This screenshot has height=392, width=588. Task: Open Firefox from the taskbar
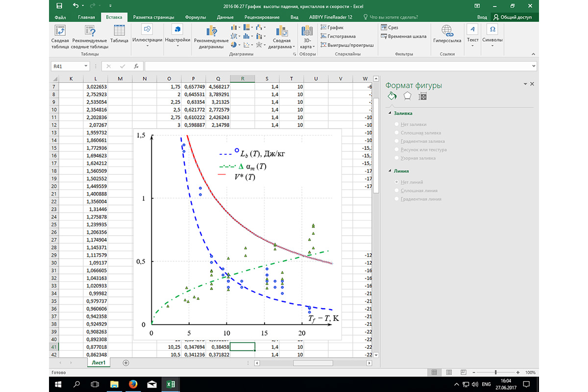(133, 384)
